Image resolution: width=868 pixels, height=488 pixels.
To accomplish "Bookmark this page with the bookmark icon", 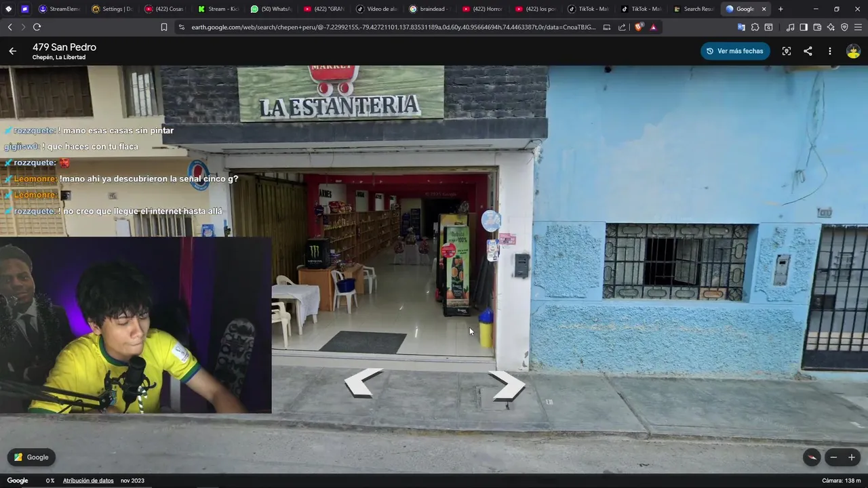I will click(164, 27).
